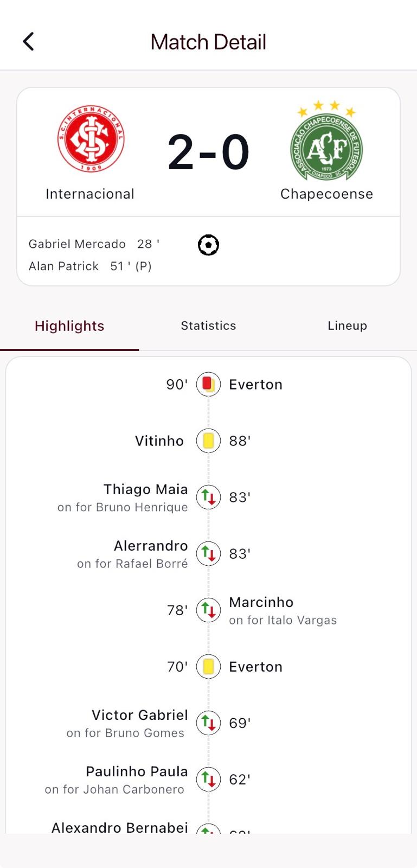Tap the Internacional team name
This screenshot has height=868, width=417.
[90, 194]
